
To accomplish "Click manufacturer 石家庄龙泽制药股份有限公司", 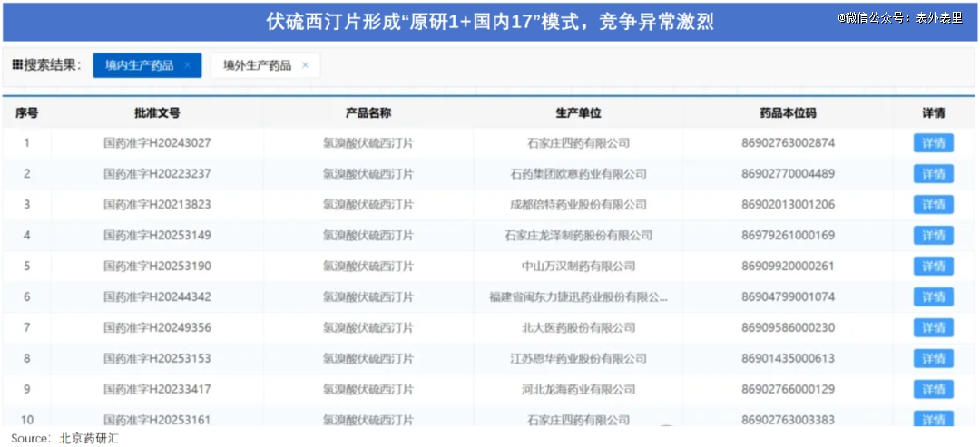I will click(578, 236).
